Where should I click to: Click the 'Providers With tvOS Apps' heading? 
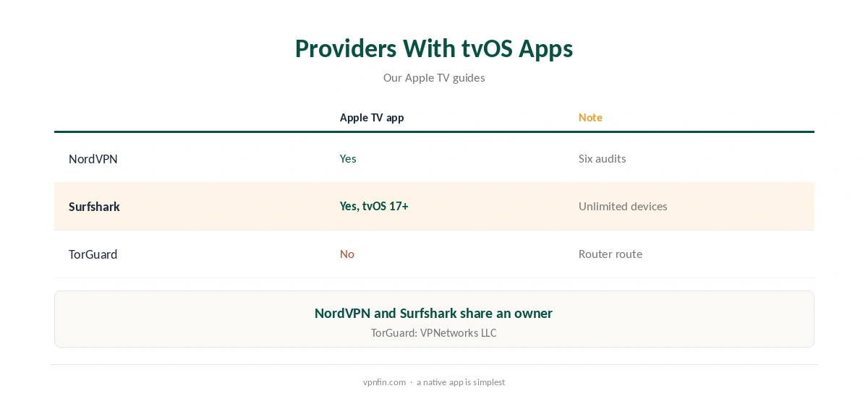point(434,48)
